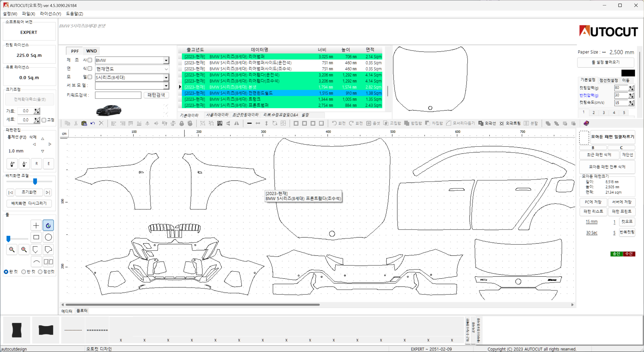Open the purple help book icon
644x352 pixels.
pos(587,123)
